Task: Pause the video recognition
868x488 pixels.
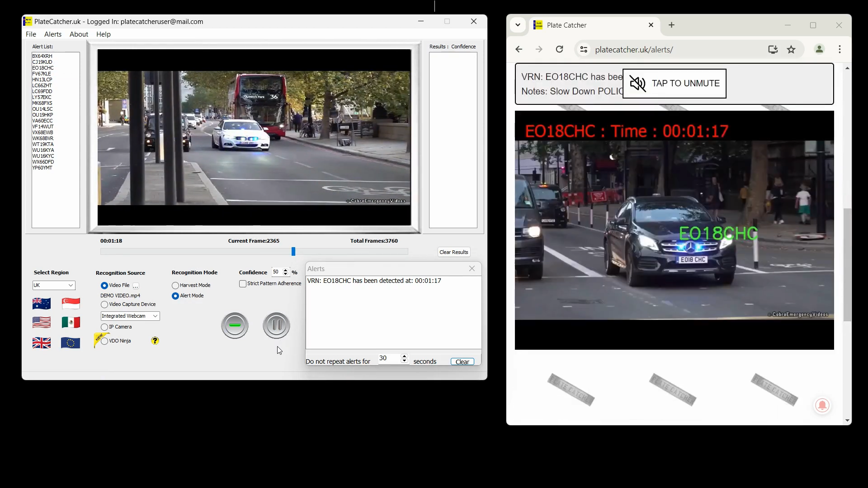Action: pos(276,325)
